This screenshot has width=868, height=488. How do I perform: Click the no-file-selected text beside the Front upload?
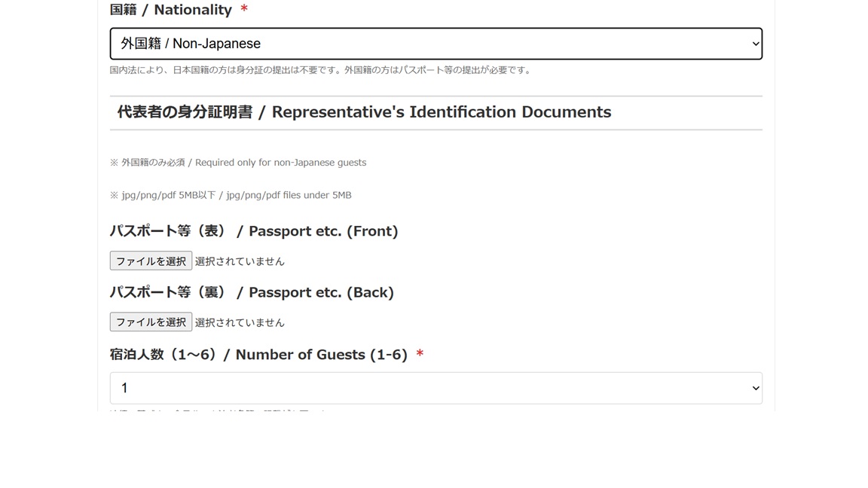(240, 261)
